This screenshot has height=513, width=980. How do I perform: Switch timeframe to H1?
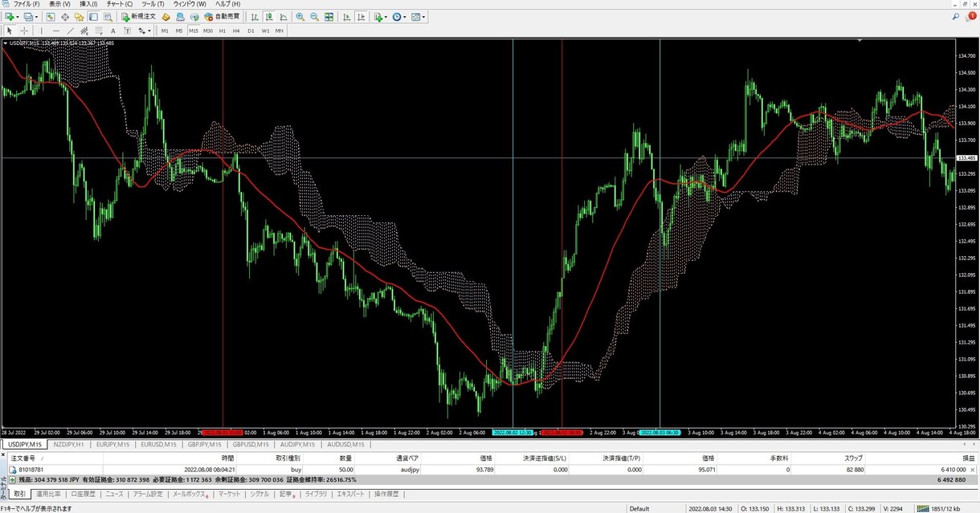click(223, 31)
